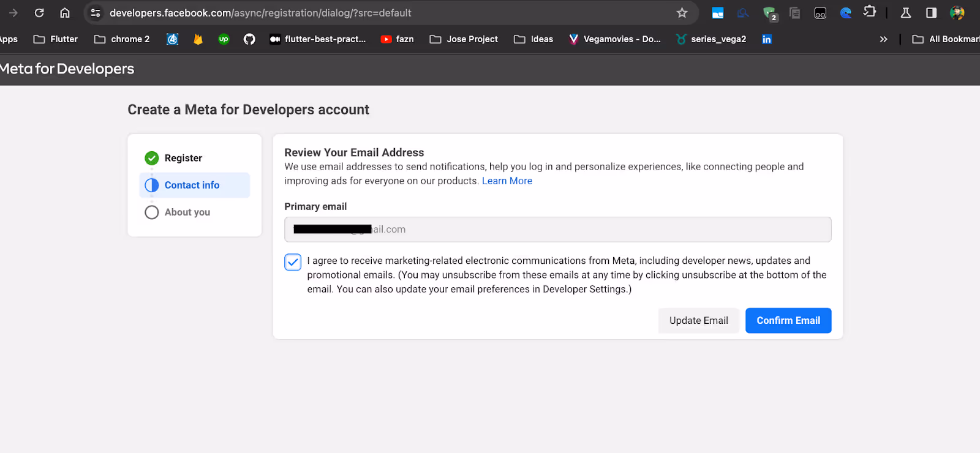Open the circular blue A bookmark icon
The width and height of the screenshot is (980, 453).
coord(172,39)
